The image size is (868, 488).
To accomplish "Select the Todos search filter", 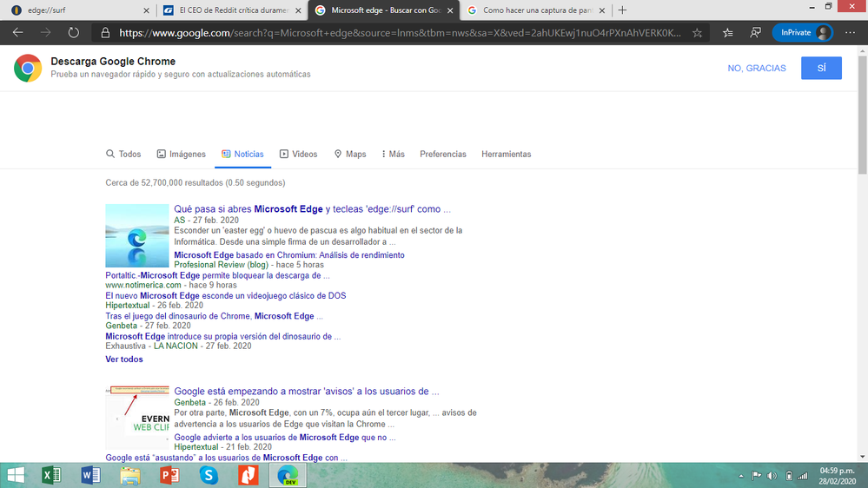I will 123,154.
